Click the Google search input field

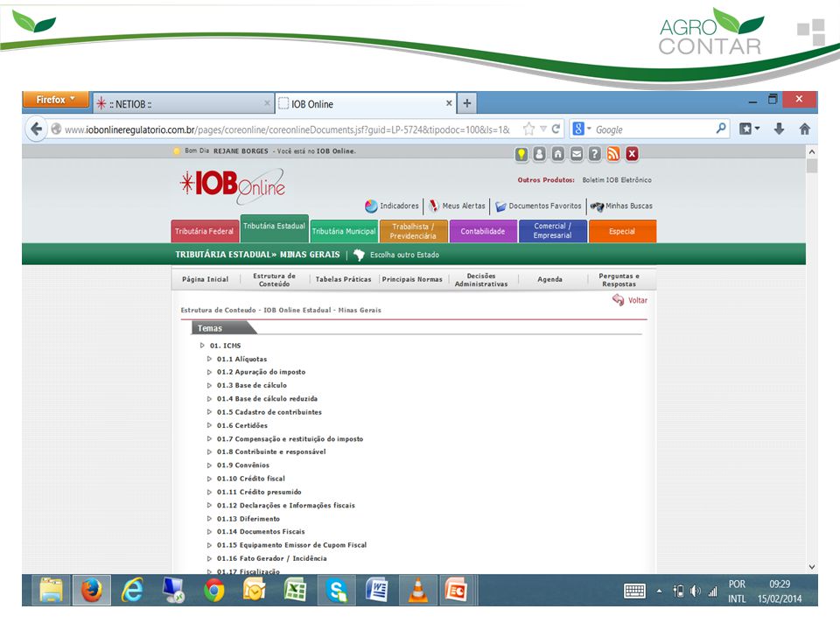tap(654, 129)
